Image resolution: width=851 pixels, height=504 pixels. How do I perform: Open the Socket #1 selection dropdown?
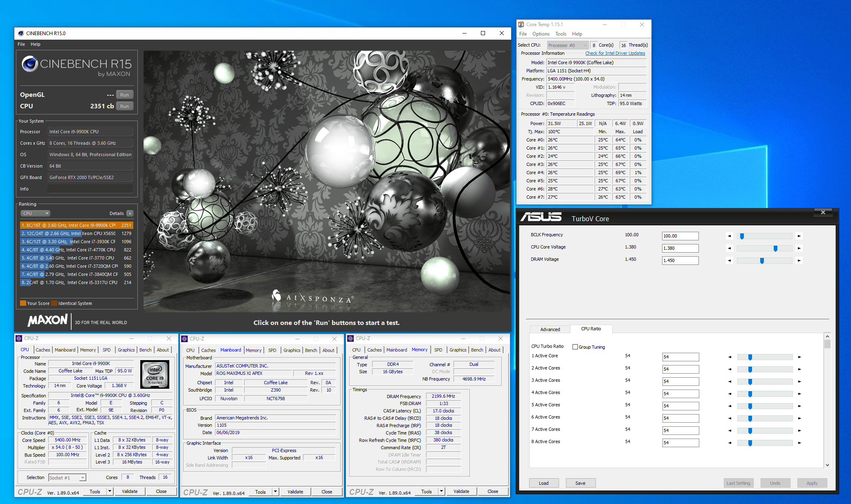point(67,478)
